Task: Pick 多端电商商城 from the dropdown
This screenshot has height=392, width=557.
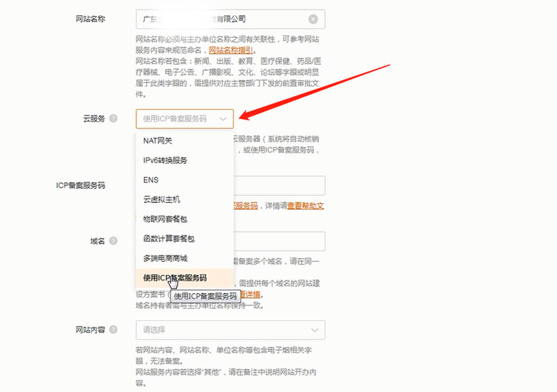Action: coord(165,258)
